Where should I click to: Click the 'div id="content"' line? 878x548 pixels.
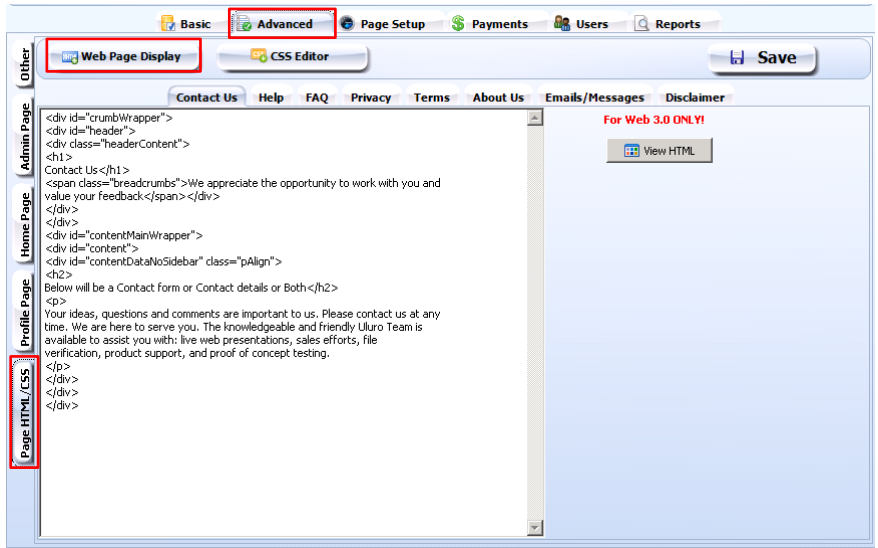tap(91, 248)
